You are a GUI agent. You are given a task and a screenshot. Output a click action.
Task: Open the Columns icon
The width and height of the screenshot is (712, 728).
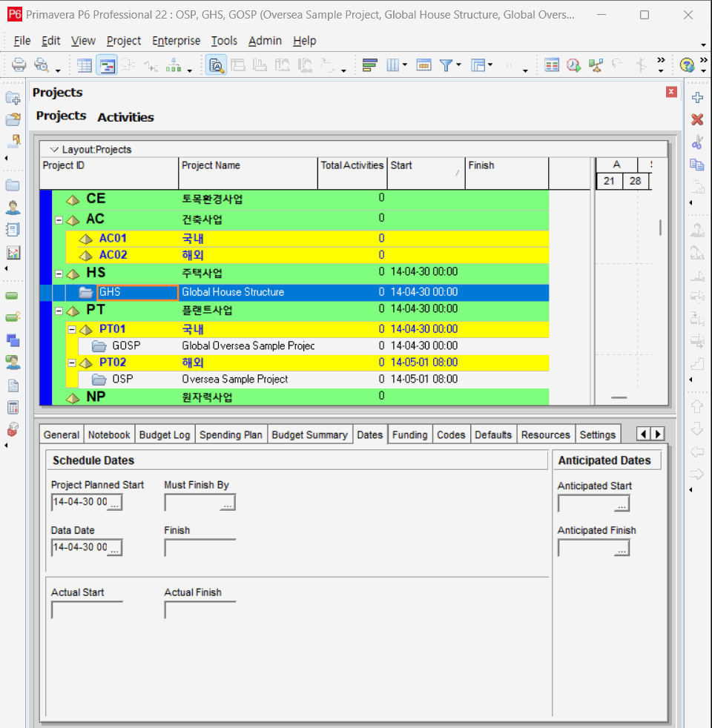pyautogui.click(x=392, y=65)
